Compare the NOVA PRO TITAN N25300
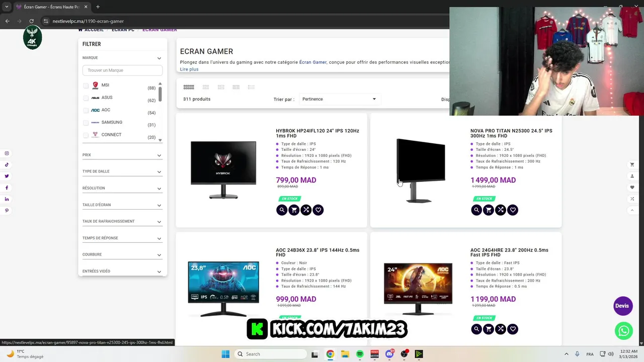 tap(501, 210)
